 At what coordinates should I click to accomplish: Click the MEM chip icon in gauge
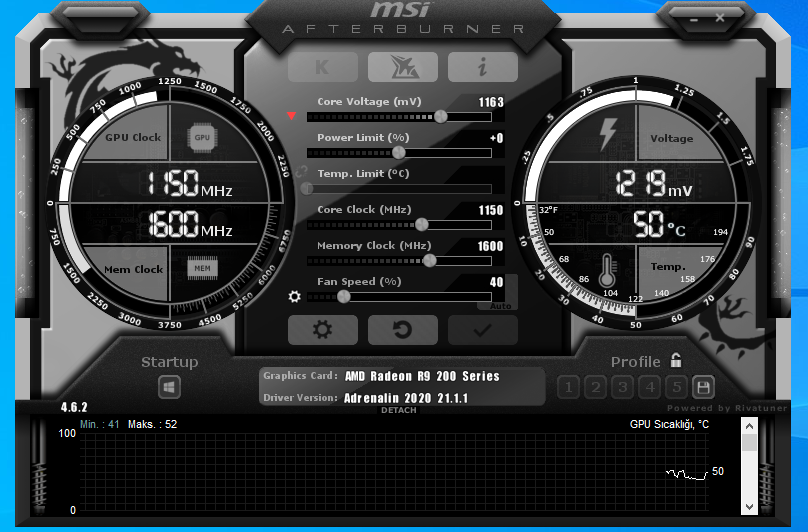click(x=202, y=268)
